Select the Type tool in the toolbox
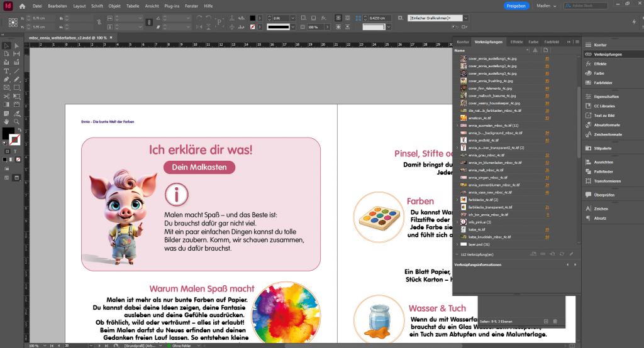The width and height of the screenshot is (644, 348). [6, 71]
